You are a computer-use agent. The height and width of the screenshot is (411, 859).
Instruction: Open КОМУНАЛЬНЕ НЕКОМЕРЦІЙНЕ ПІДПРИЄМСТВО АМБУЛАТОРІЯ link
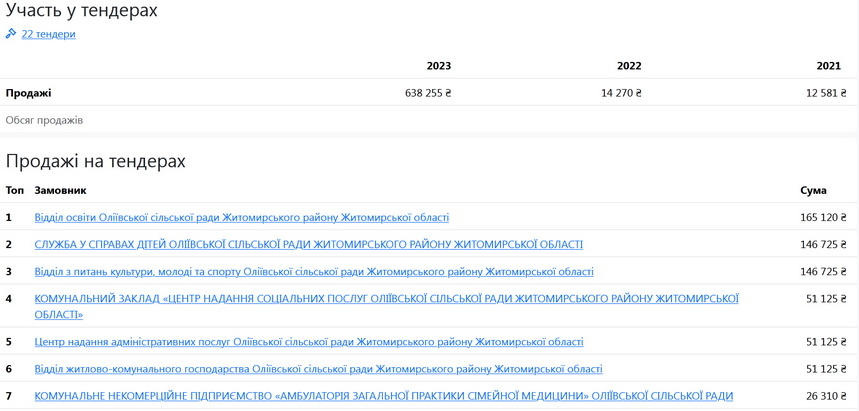coord(383,396)
